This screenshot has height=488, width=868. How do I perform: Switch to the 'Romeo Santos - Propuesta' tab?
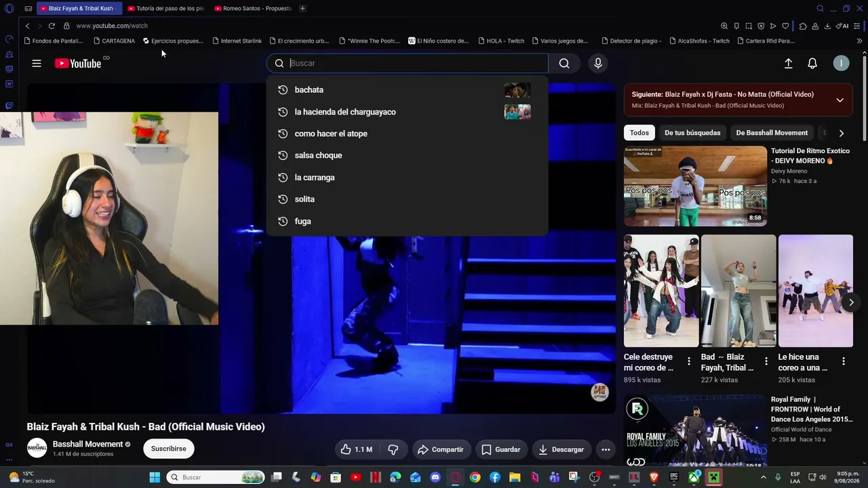(x=253, y=8)
